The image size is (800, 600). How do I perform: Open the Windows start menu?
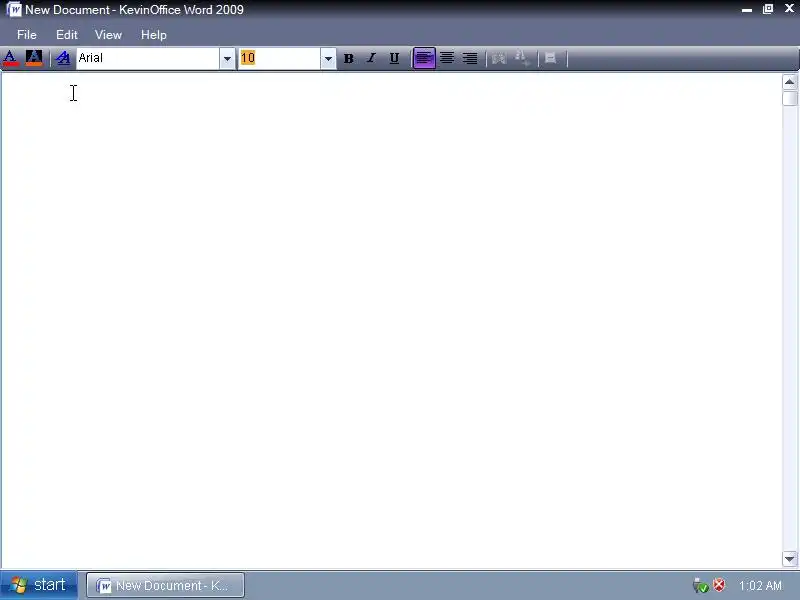39,585
